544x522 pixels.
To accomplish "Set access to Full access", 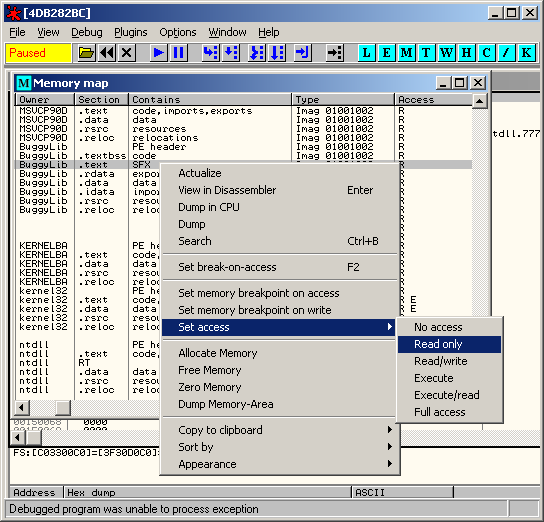I will coord(449,412).
